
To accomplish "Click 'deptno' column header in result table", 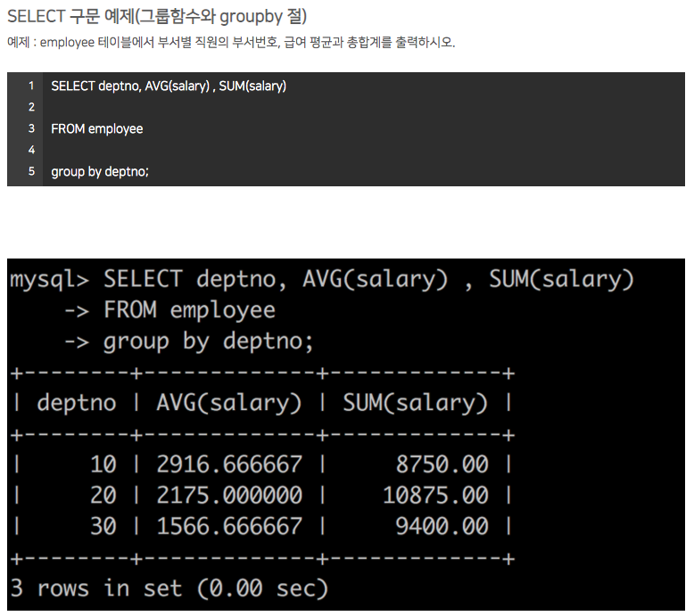I will click(x=77, y=403).
